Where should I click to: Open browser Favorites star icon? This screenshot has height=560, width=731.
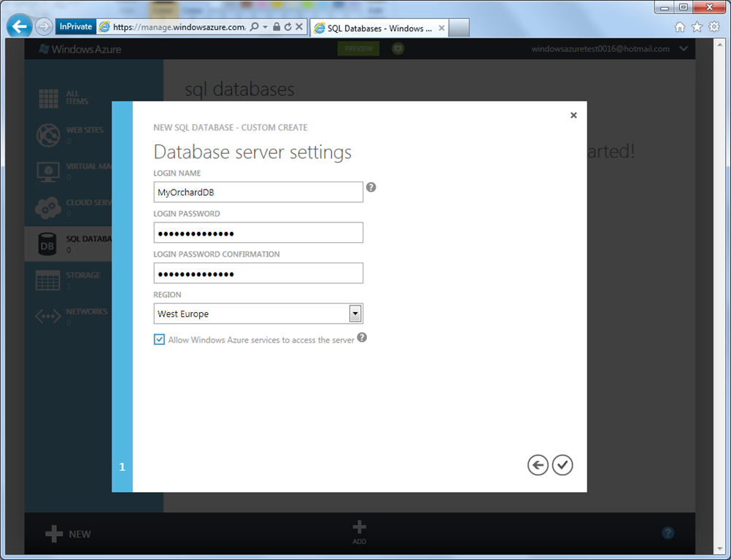click(x=697, y=27)
